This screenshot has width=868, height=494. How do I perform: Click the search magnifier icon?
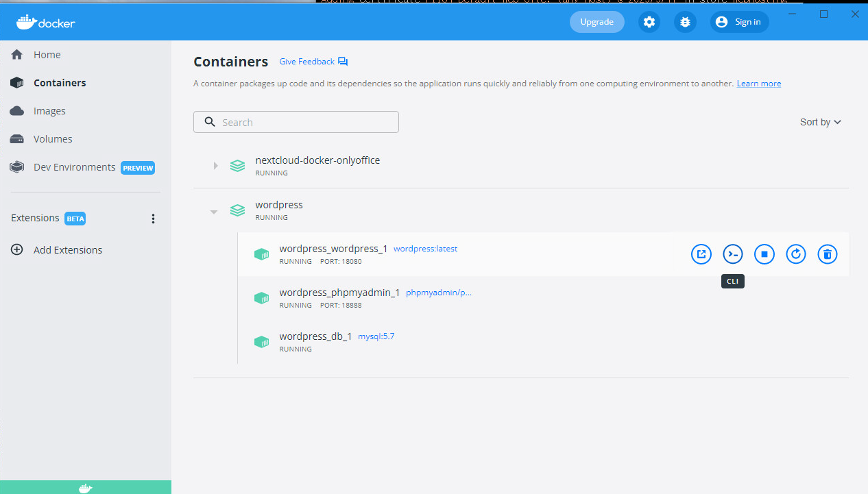click(210, 122)
